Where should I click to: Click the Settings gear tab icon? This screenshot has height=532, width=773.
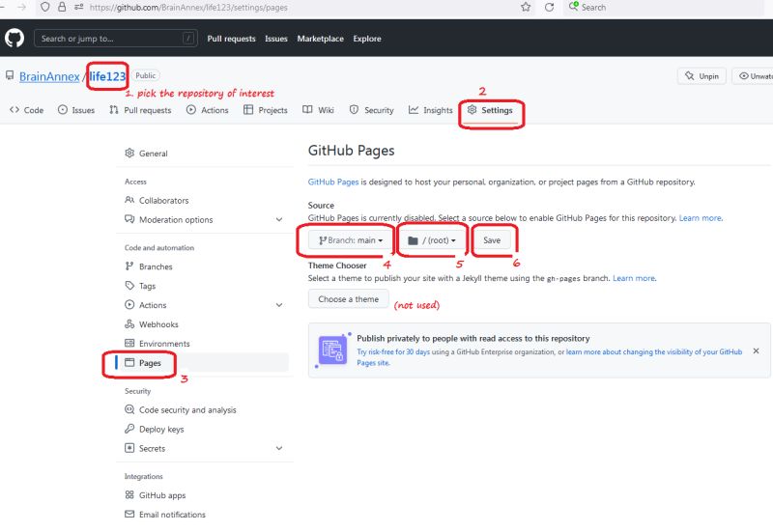472,109
